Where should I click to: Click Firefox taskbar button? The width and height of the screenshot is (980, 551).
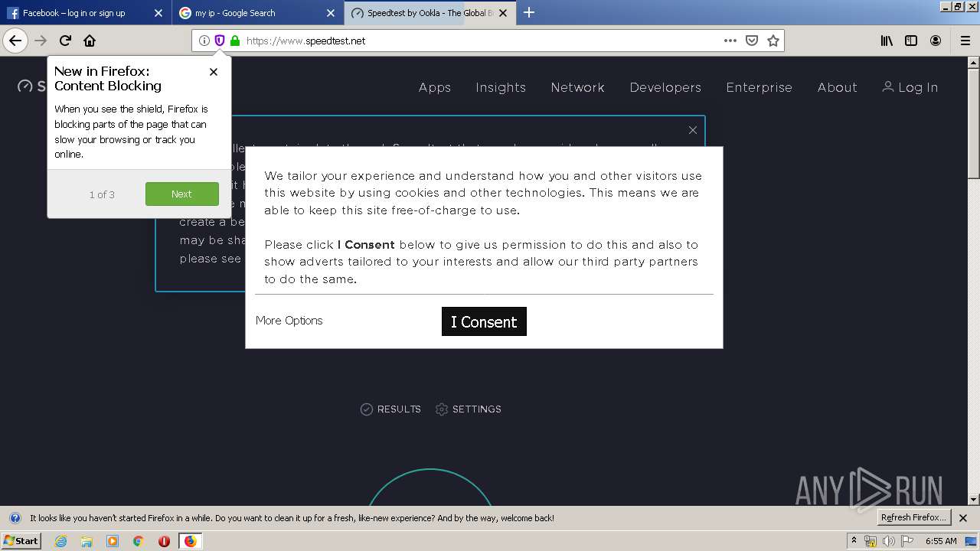[x=190, y=541]
